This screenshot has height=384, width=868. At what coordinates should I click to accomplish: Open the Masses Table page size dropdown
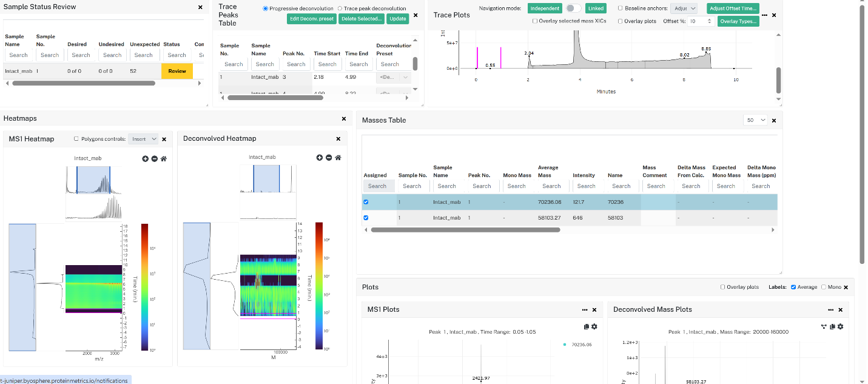(755, 120)
